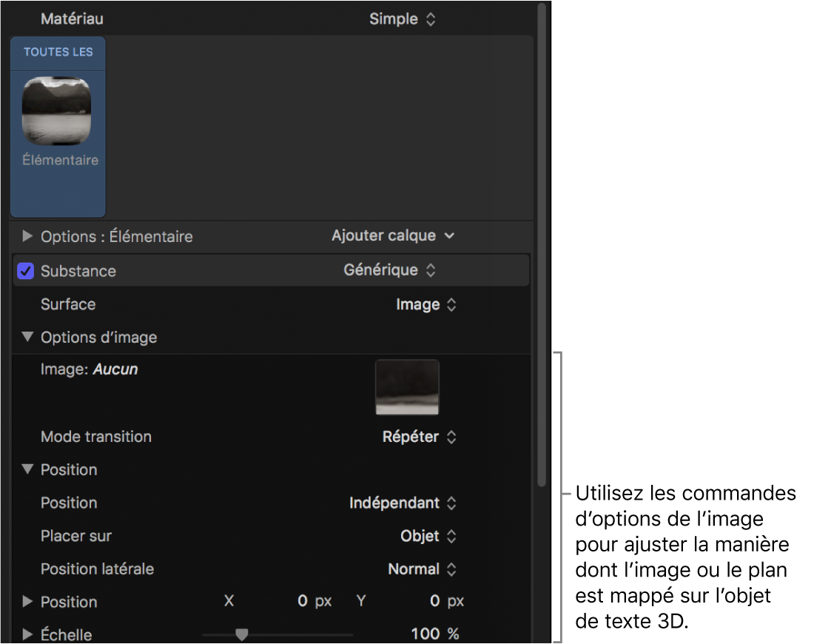Screen dimensions: 831x644
Task: Select the Élémentaire material thumbnail
Action: coord(57,111)
